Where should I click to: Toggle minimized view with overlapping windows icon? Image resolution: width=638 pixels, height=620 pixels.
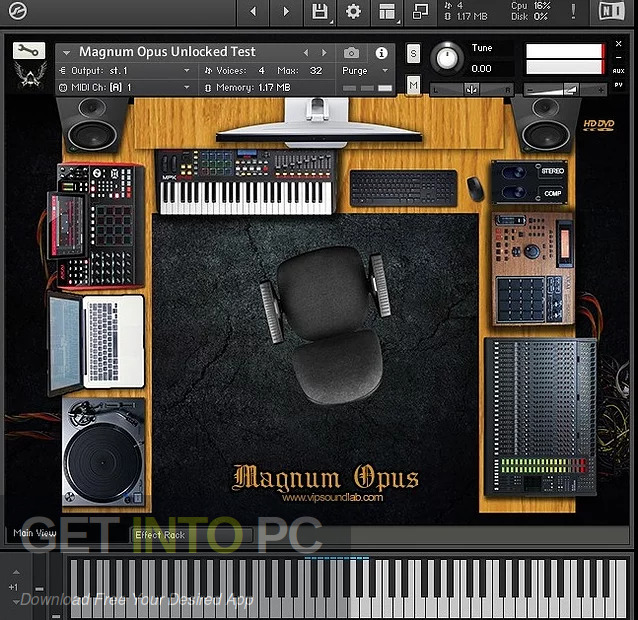click(x=420, y=11)
